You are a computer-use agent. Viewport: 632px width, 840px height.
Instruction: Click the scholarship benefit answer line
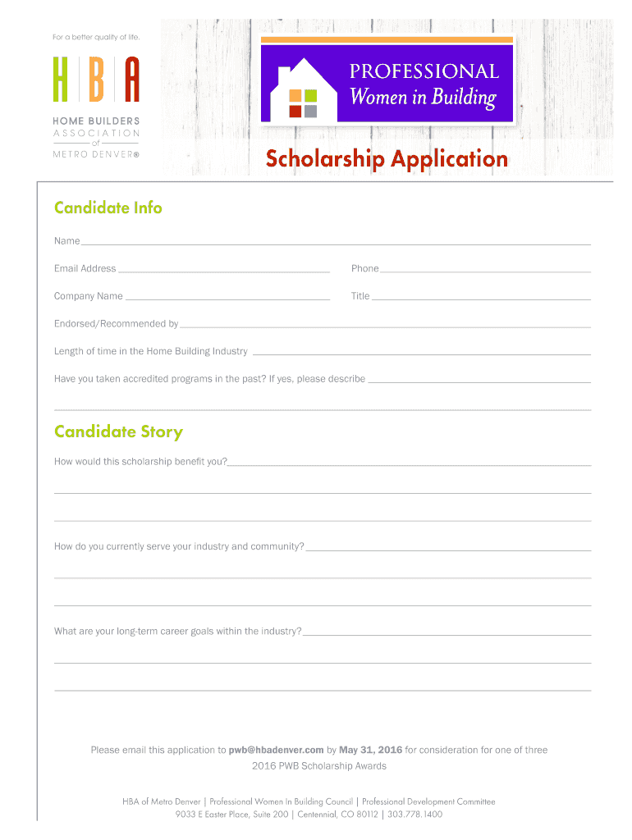click(x=410, y=462)
